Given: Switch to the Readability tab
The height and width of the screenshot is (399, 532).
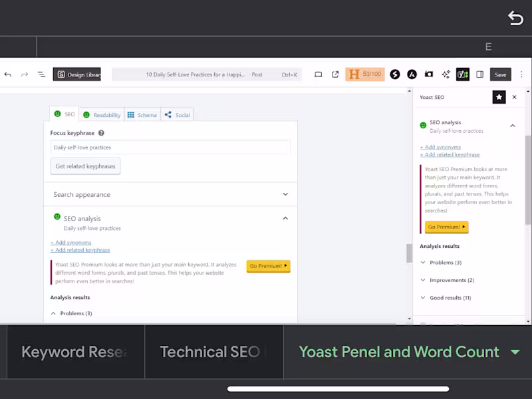Looking at the screenshot, I should pyautogui.click(x=102, y=115).
